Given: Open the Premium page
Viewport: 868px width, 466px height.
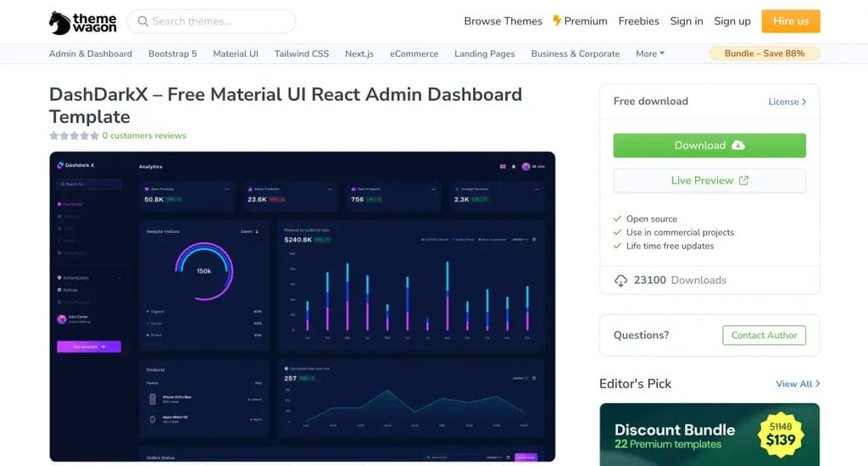Looking at the screenshot, I should point(580,21).
